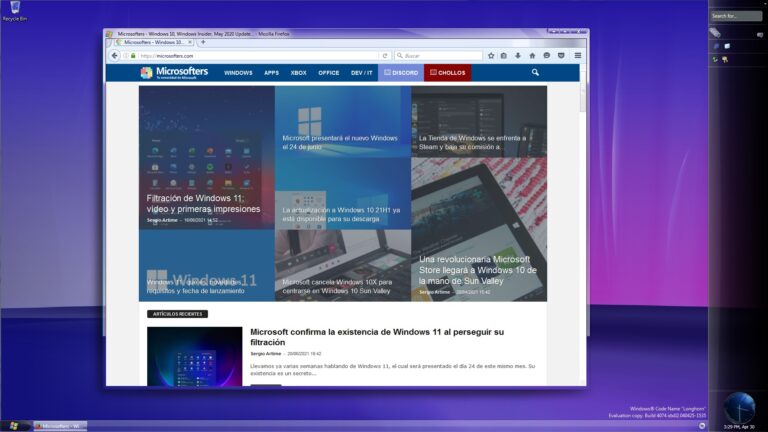Focus the Firefox URL address bar

coord(257,56)
